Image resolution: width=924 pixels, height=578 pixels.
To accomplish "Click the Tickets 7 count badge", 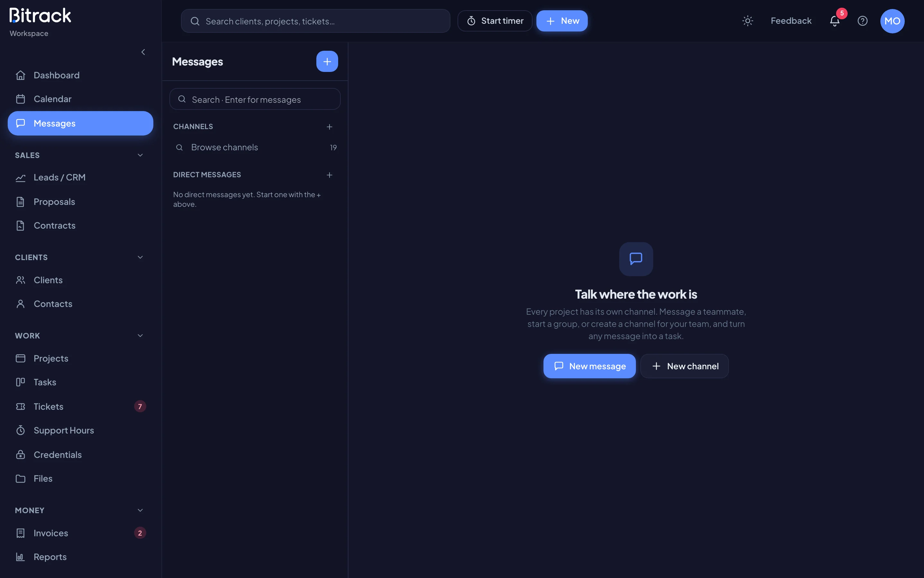I will coord(140,406).
